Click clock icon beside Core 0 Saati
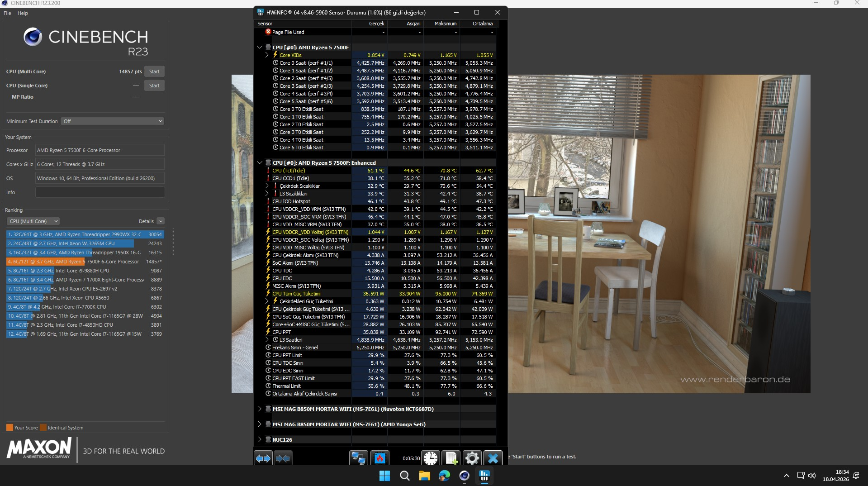This screenshot has width=868, height=486. pyautogui.click(x=275, y=63)
